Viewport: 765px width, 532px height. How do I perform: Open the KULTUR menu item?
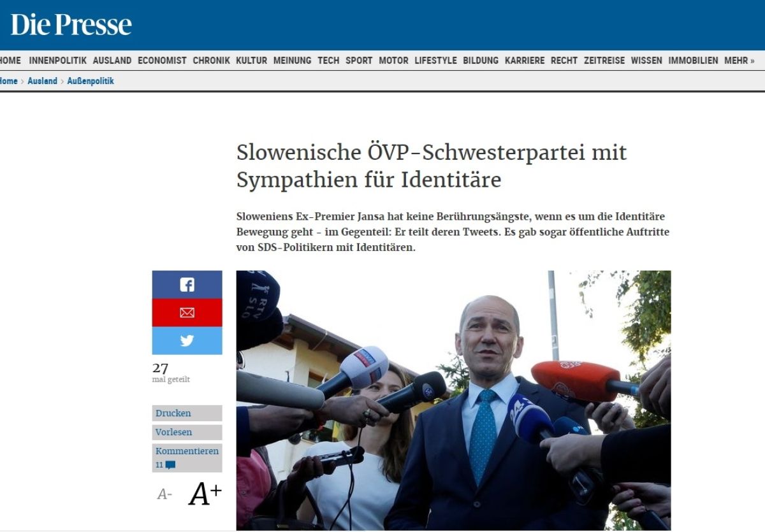pyautogui.click(x=251, y=61)
